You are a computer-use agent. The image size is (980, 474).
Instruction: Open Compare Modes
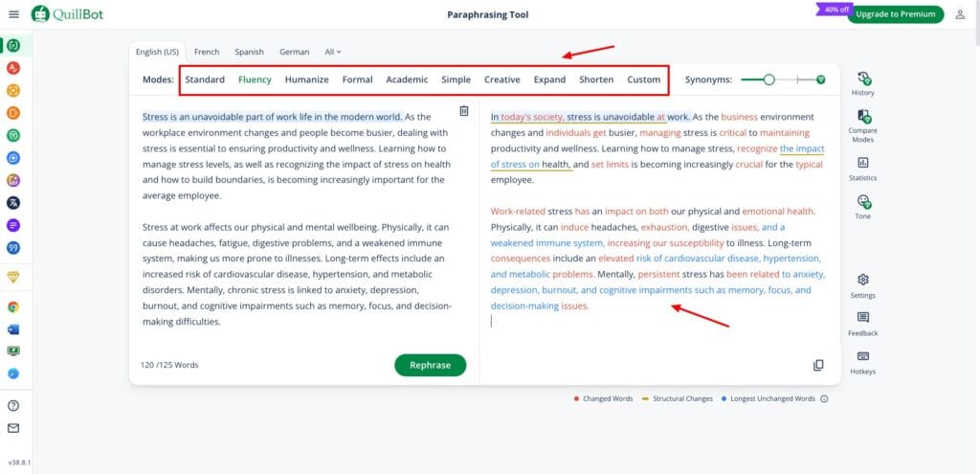(863, 125)
